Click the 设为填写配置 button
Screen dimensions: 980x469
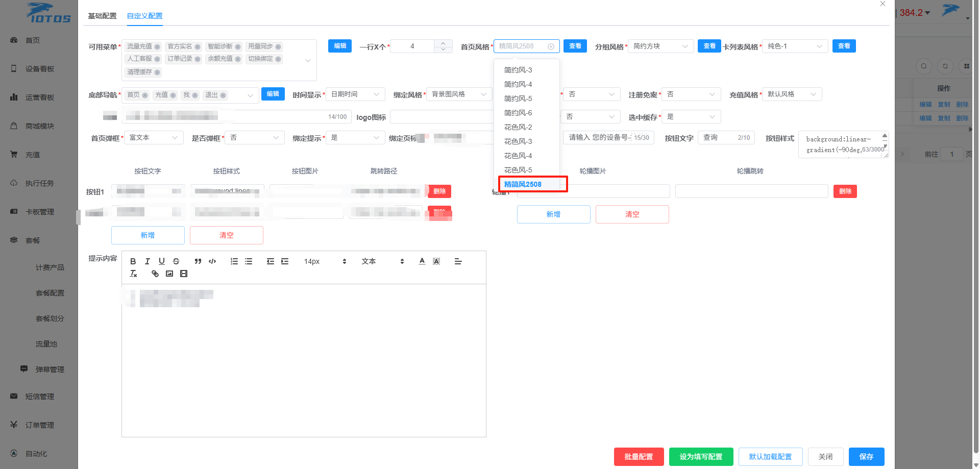[x=701, y=457]
